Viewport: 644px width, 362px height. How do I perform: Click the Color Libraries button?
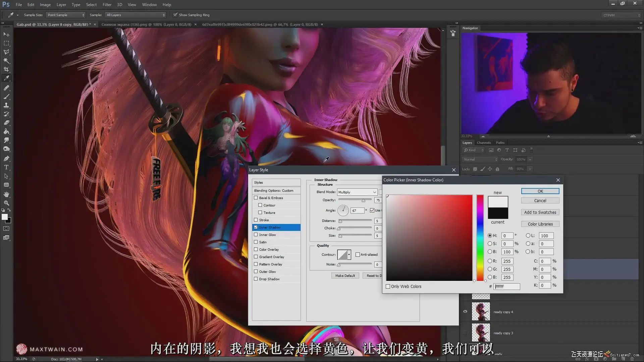(x=540, y=224)
